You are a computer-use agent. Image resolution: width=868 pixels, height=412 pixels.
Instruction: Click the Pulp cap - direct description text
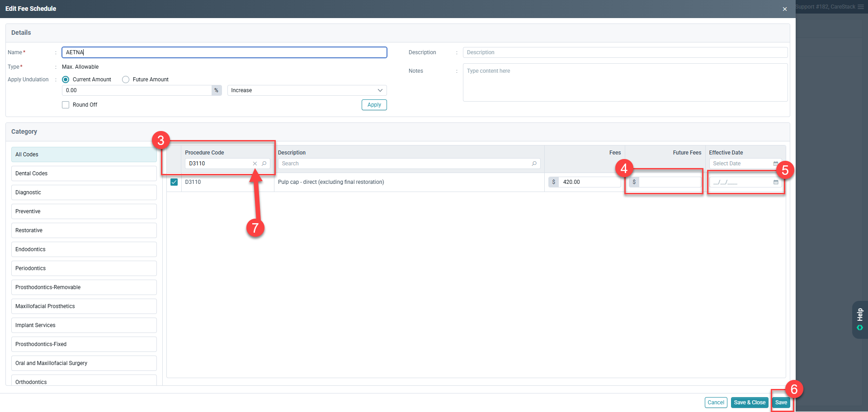point(331,182)
